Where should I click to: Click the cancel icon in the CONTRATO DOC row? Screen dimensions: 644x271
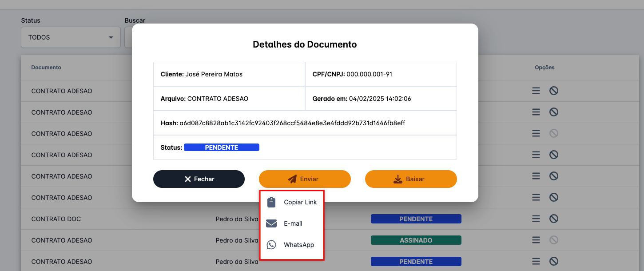pyautogui.click(x=553, y=219)
